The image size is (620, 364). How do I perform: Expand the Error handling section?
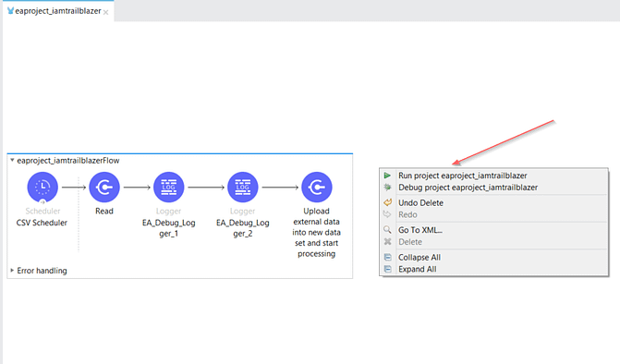(x=12, y=271)
